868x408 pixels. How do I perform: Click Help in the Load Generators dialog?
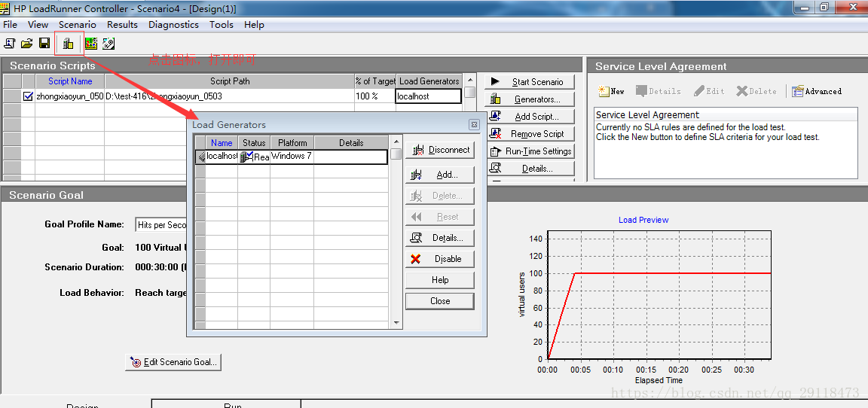point(440,280)
